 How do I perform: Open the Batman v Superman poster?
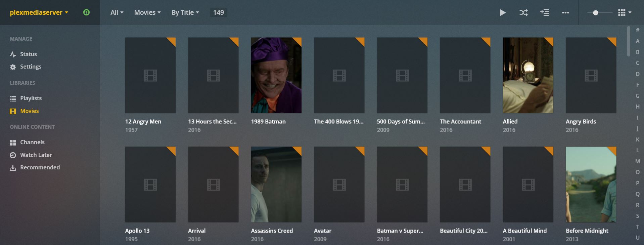point(402,185)
